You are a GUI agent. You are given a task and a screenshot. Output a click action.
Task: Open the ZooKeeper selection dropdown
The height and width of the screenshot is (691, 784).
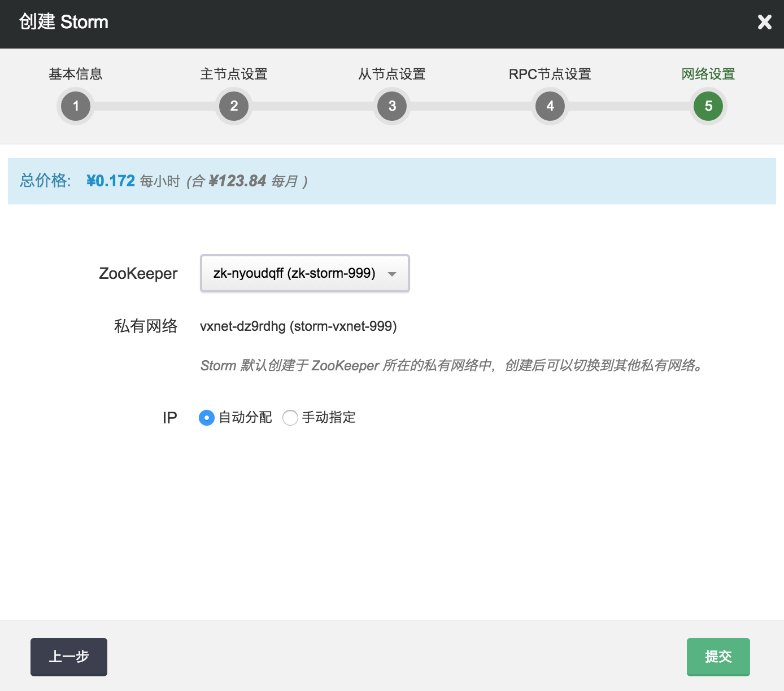click(305, 273)
